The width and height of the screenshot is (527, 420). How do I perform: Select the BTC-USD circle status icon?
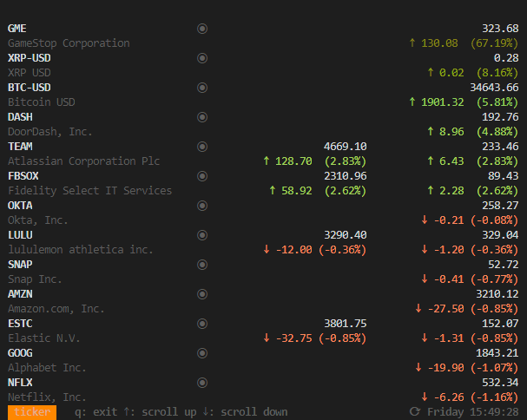point(202,88)
